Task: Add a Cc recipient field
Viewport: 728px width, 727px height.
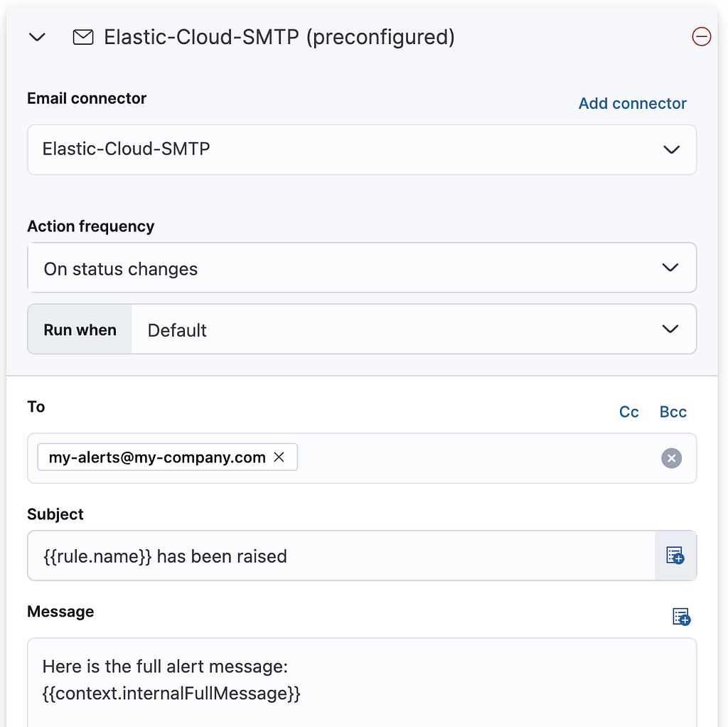Action: 628,412
